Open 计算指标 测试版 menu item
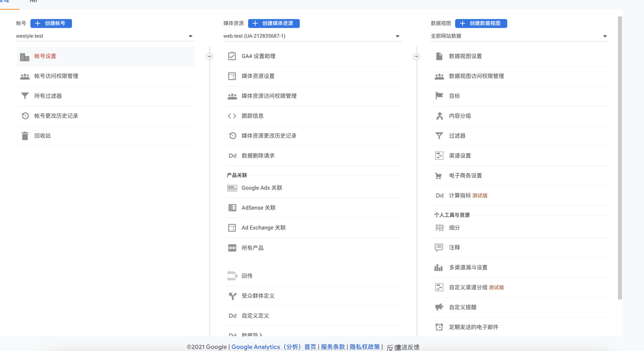Viewport: 644px width, 351px height. click(520, 195)
